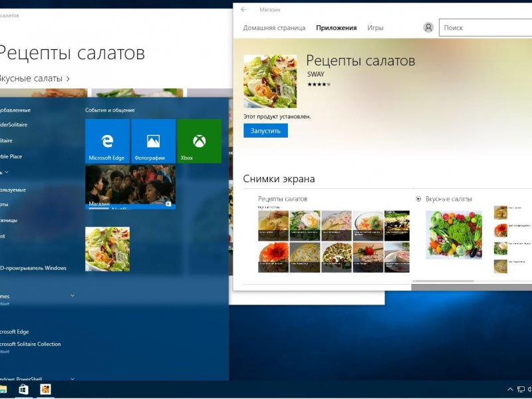The width and height of the screenshot is (532, 399).
Task: Expand the Windows PowerShell folder chevron
Action: click(72, 378)
